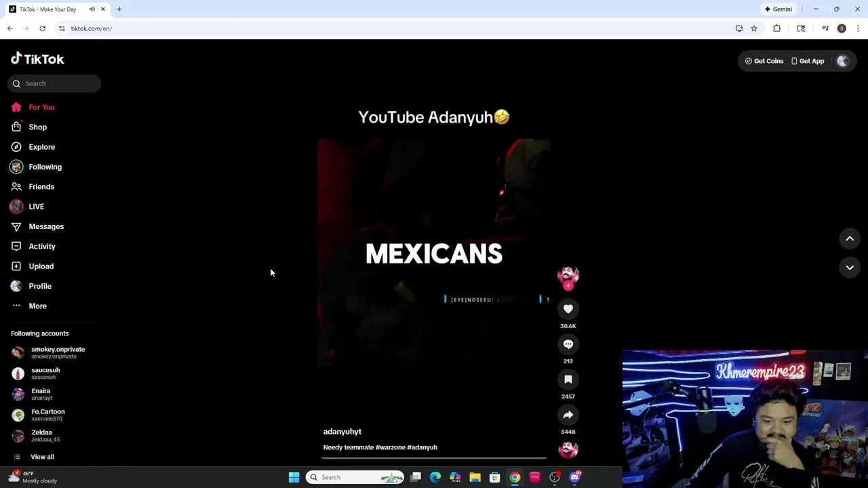Image resolution: width=868 pixels, height=488 pixels.
Task: Go back with the browser back arrow
Action: pyautogui.click(x=10, y=28)
